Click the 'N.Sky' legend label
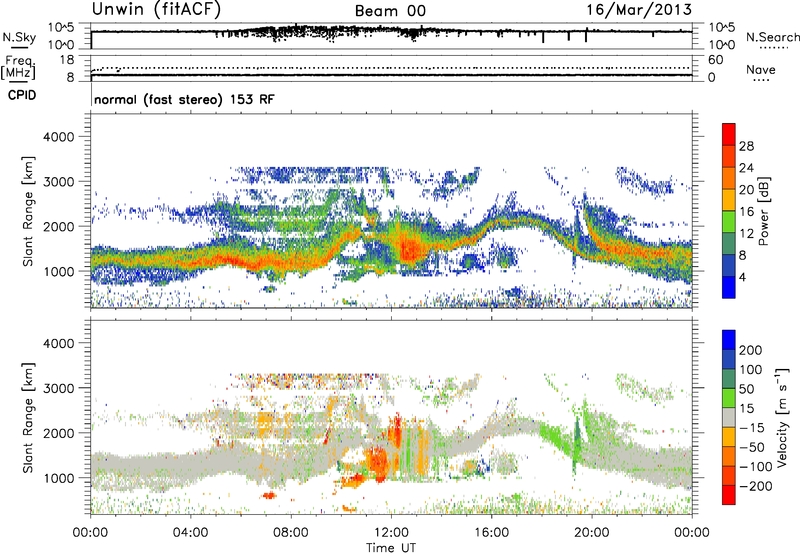The image size is (800, 554). click(19, 37)
